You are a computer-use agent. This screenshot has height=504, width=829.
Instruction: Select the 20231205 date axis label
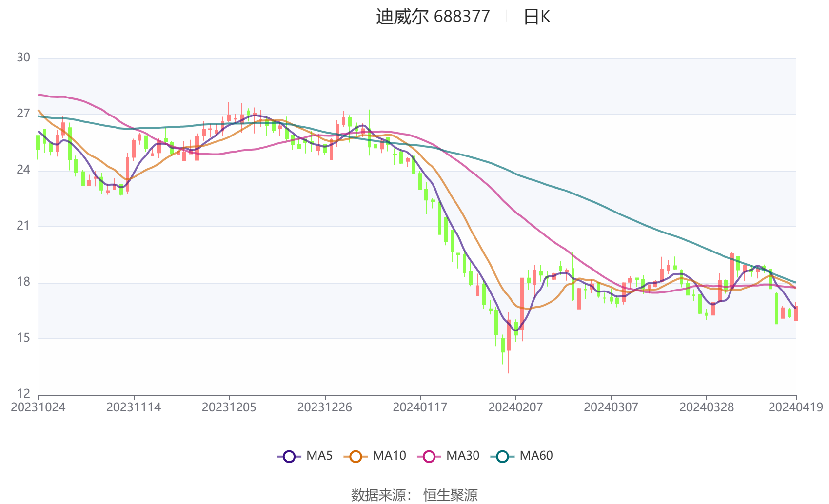click(229, 407)
